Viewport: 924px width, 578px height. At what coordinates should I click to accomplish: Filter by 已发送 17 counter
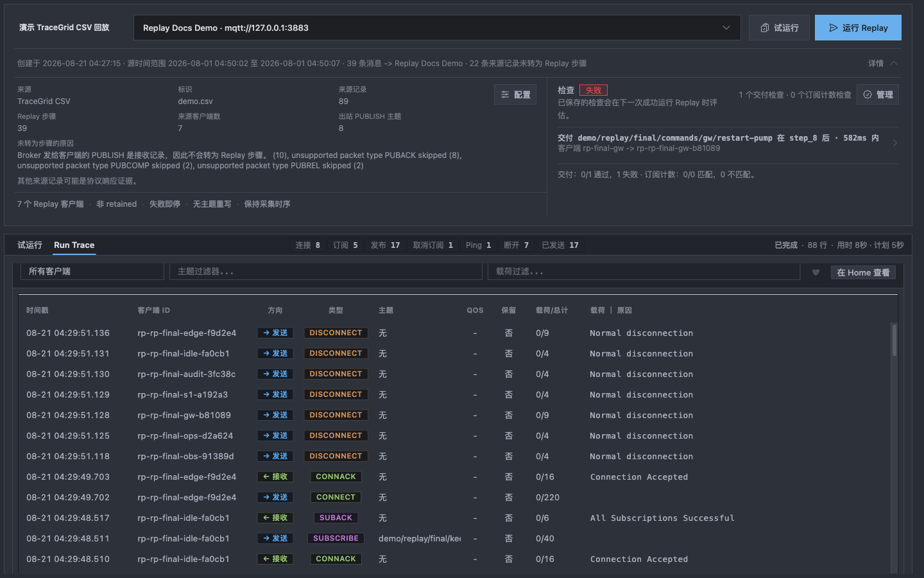560,245
